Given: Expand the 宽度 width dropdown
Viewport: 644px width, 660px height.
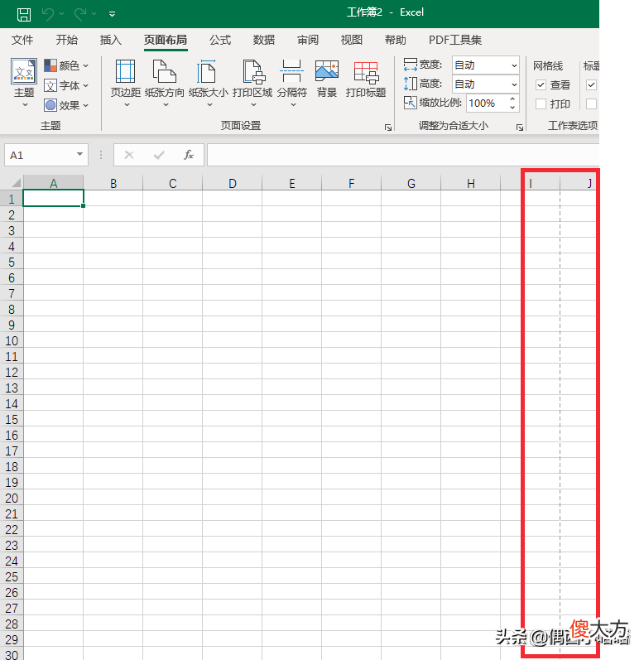Looking at the screenshot, I should (514, 65).
